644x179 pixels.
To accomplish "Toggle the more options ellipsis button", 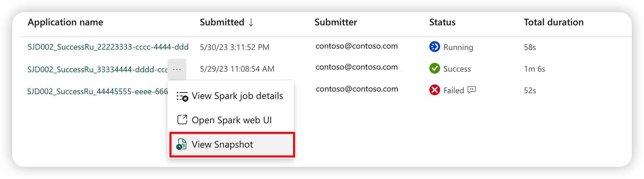I will (177, 69).
